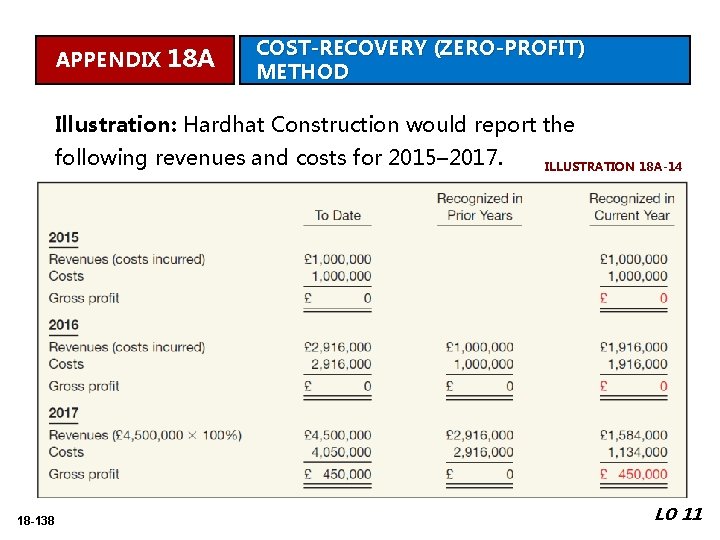The image size is (720, 540).
Task: Click 2017 To Date gross profit £450,000
Action: pos(338,474)
